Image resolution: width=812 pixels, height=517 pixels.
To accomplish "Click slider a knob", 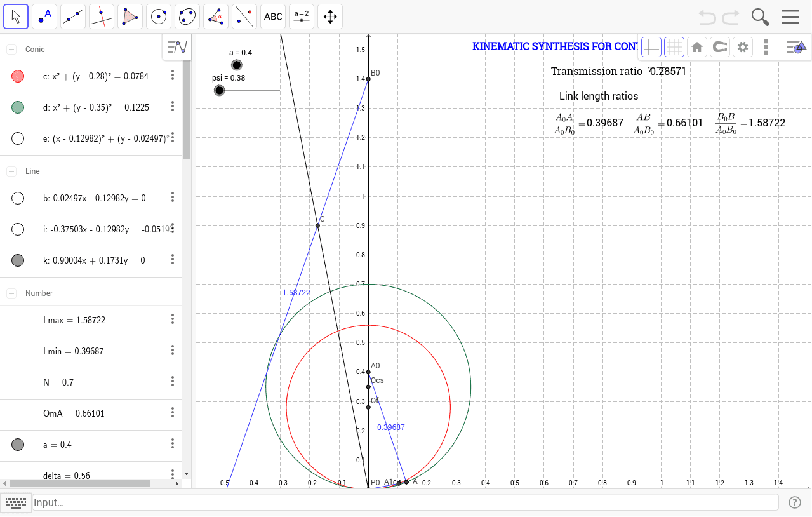I will 237,65.
